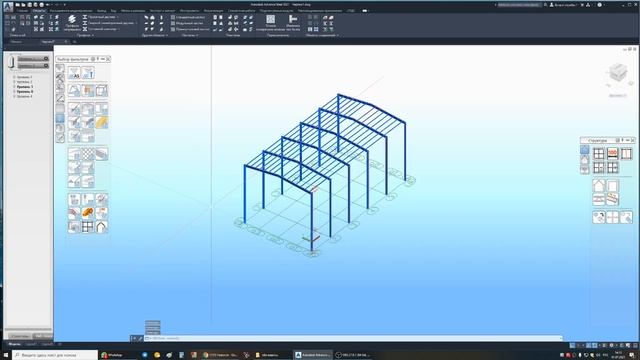
Task: Click the house outline icon in the left tool palette
Action: click(102, 227)
